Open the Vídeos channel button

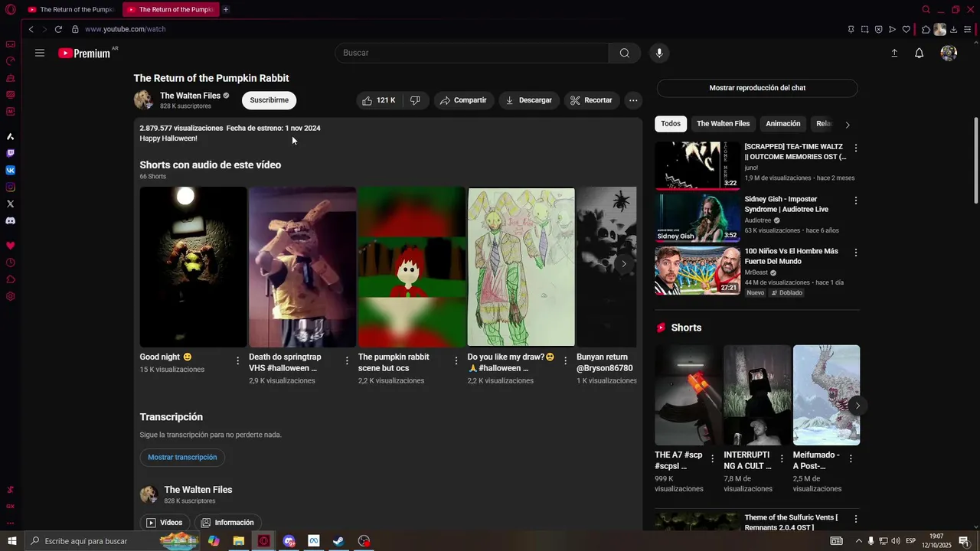[164, 523]
